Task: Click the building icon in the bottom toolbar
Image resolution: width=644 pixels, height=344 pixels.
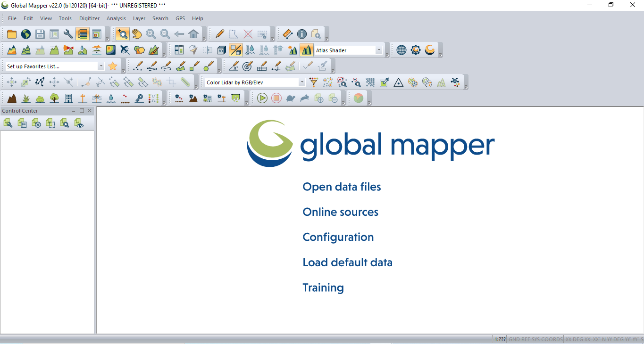Action: [x=68, y=98]
